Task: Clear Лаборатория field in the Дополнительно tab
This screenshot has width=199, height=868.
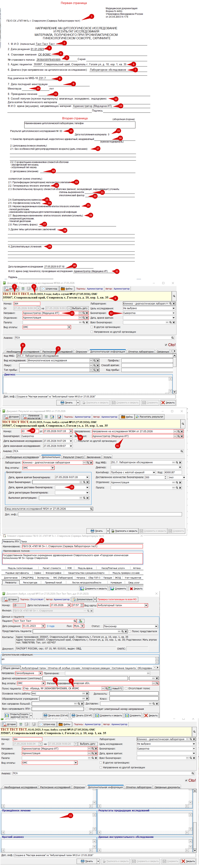Action: 91,463
